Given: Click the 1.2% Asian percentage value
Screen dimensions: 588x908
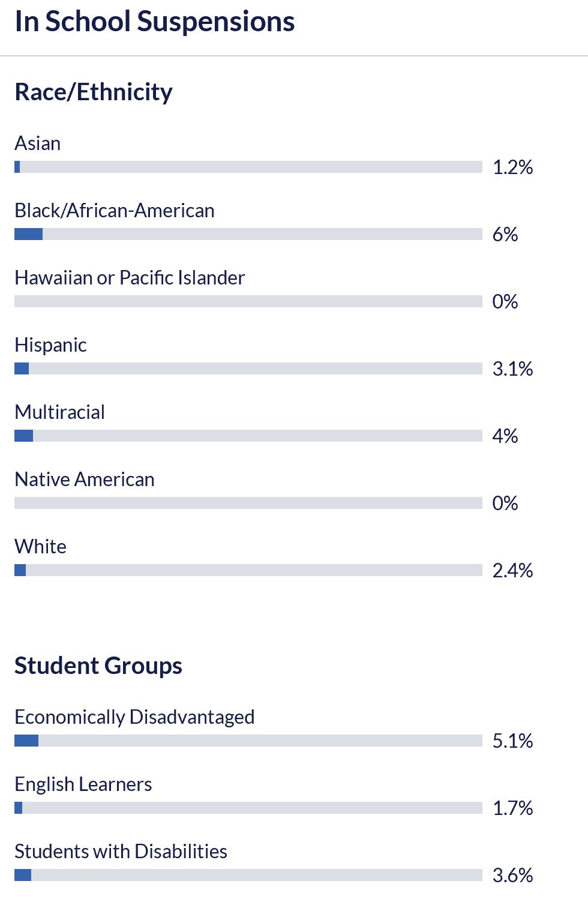Looking at the screenshot, I should point(513,167).
